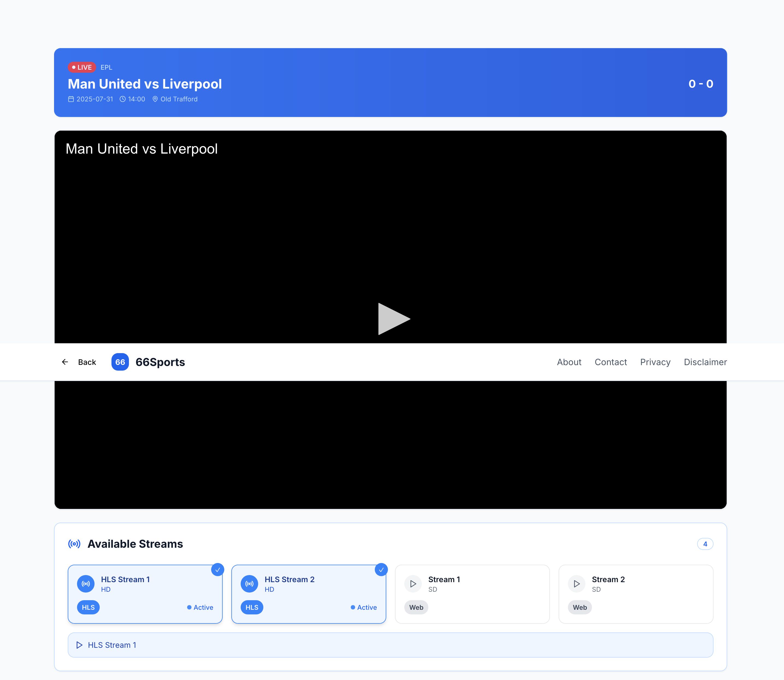Click the Available Streams broadcast icon
The height and width of the screenshot is (680, 784).
coord(74,544)
